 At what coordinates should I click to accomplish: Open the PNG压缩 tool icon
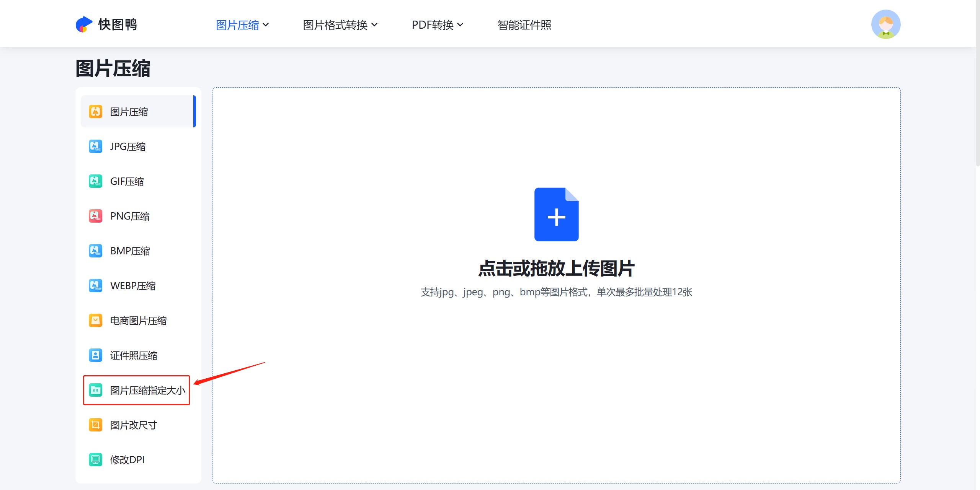95,216
